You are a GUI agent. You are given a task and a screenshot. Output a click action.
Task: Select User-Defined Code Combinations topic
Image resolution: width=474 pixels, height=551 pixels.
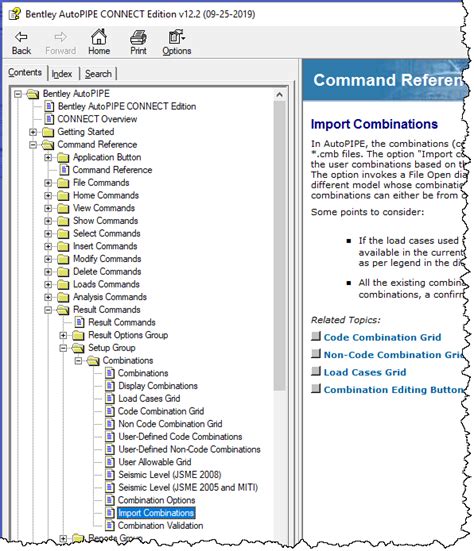180,436
